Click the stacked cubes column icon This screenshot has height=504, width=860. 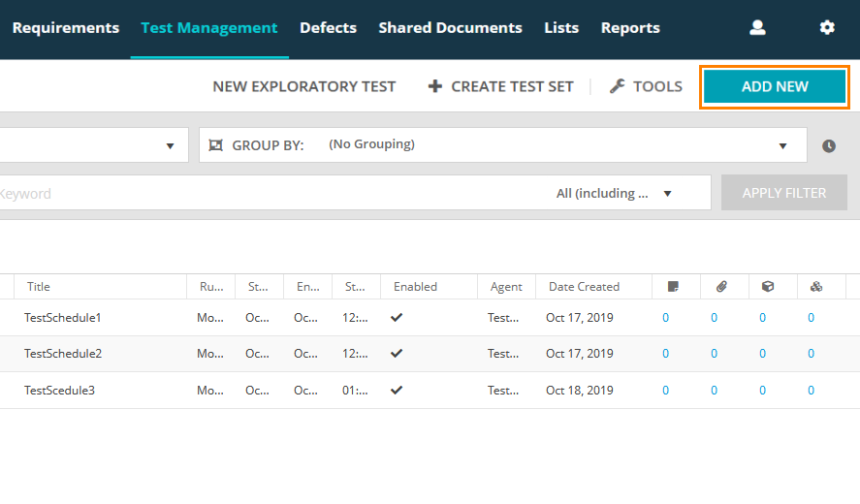click(x=816, y=287)
